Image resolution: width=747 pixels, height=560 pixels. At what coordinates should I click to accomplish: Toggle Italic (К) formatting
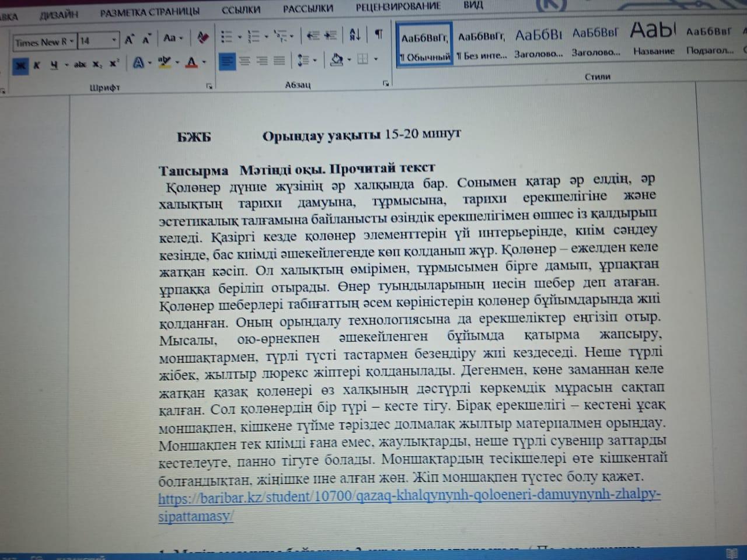(36, 65)
